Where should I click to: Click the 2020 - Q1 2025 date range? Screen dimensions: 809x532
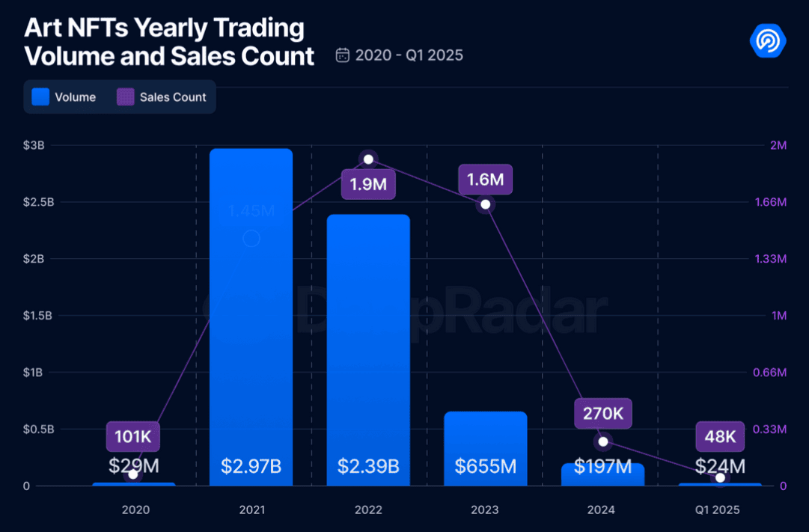(409, 55)
